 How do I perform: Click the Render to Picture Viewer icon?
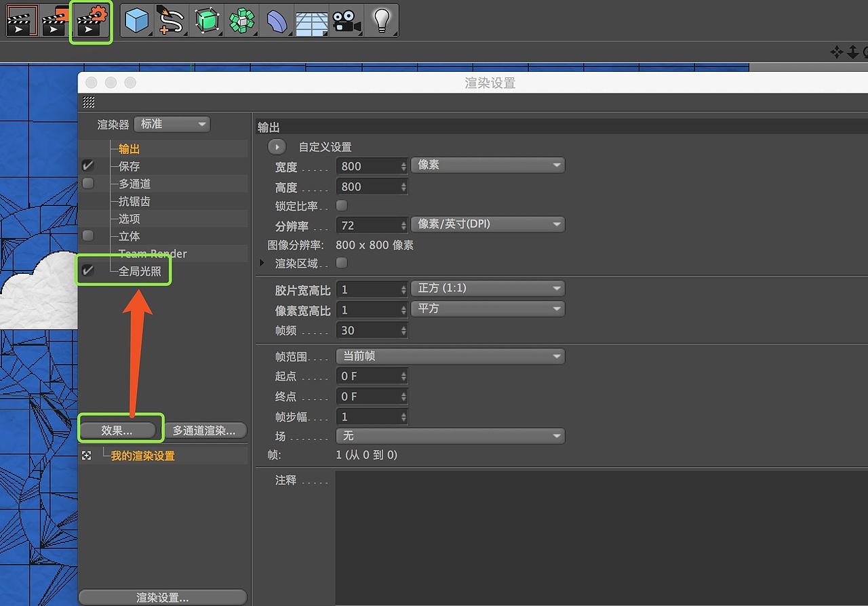(56, 21)
